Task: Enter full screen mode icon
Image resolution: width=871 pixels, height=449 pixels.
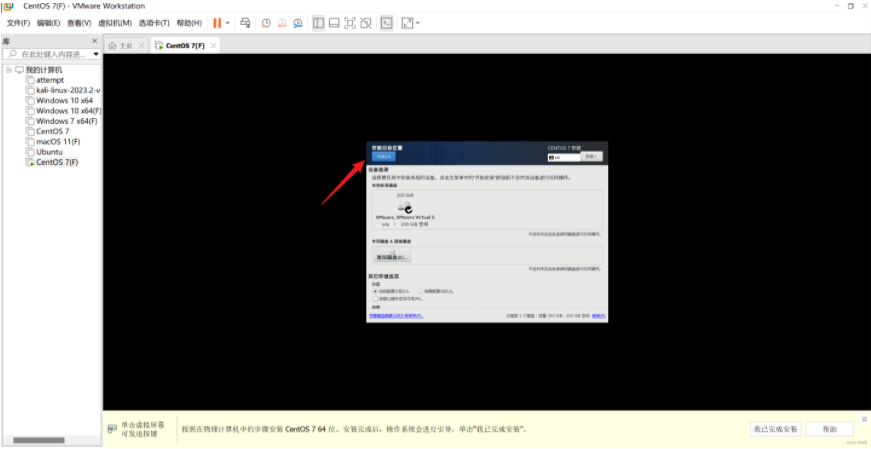Action: tap(349, 23)
